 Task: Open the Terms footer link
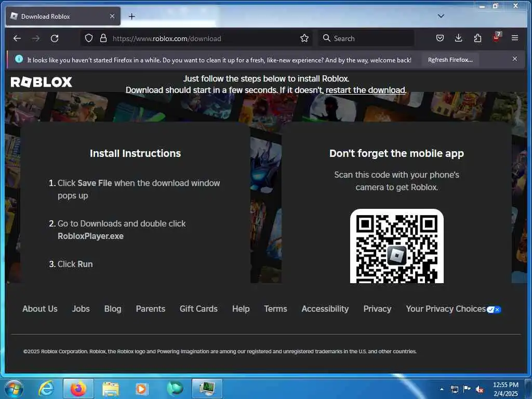coord(275,309)
